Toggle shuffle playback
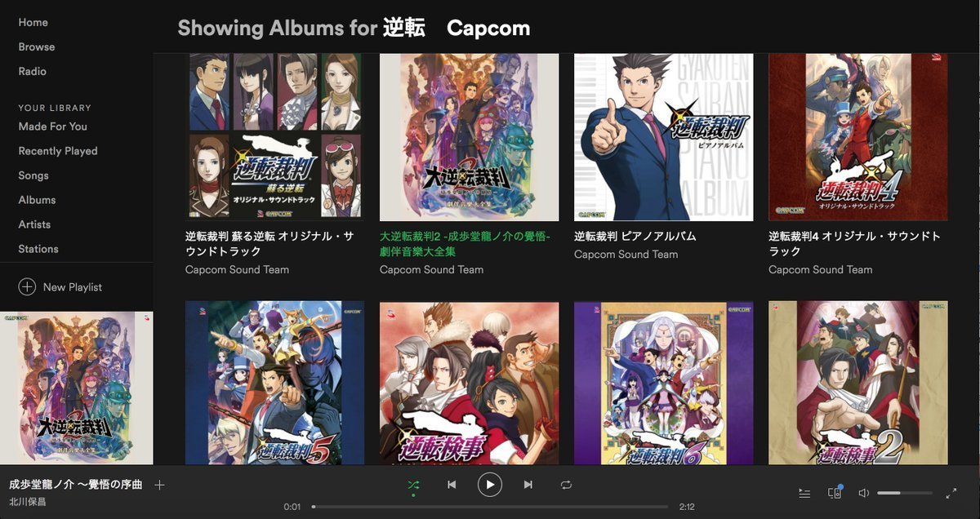 (x=413, y=485)
